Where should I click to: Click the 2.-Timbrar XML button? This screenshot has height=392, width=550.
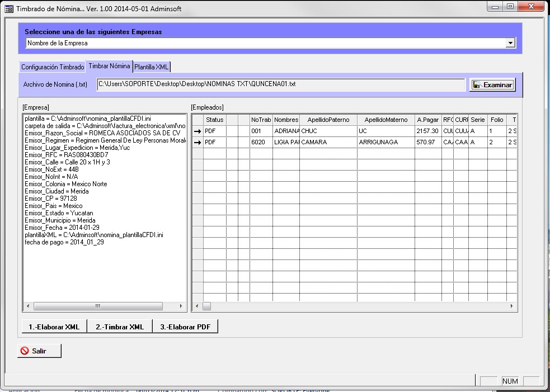point(120,327)
